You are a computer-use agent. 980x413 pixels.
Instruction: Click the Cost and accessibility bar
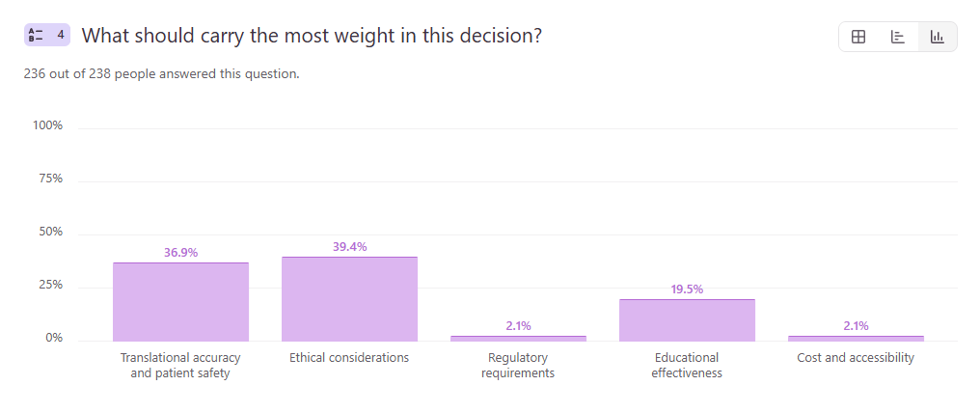coord(856,338)
